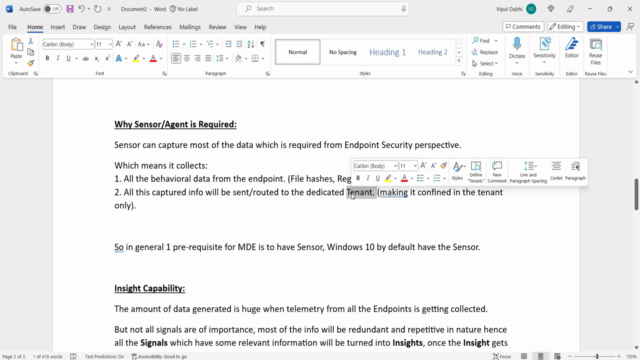Set Justify alignment in ribbon

(208, 59)
